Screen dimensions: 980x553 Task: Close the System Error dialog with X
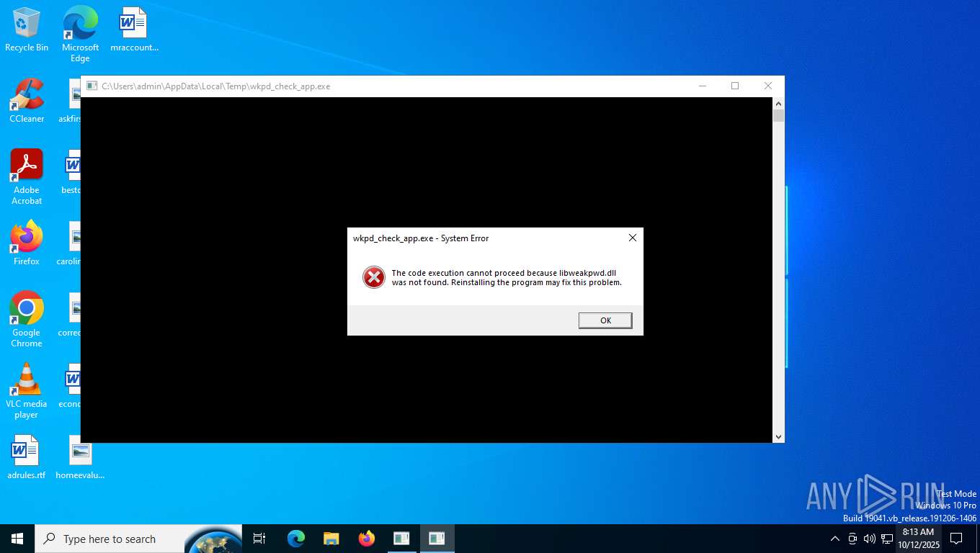pos(633,238)
